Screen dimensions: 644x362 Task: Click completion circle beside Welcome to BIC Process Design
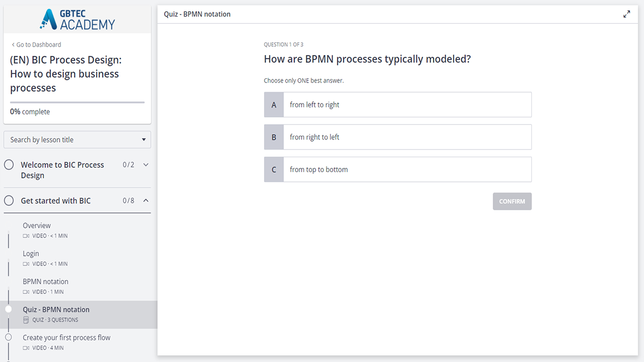pyautogui.click(x=9, y=165)
